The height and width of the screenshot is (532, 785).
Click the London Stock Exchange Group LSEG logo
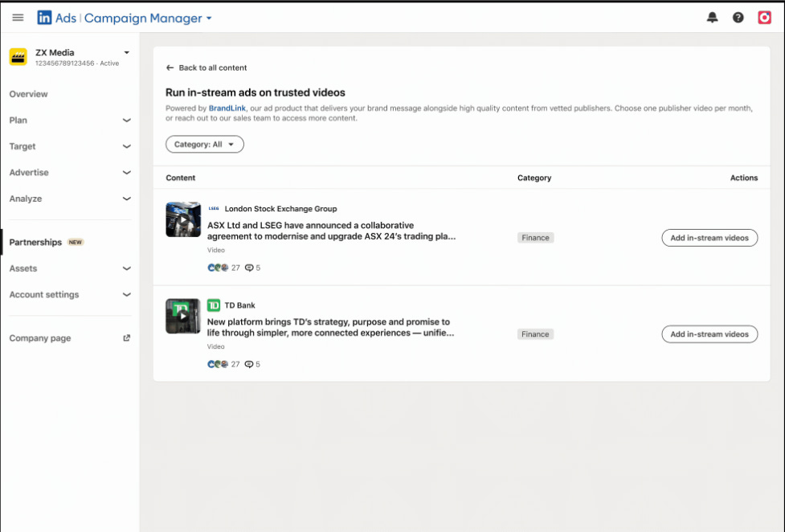click(214, 208)
